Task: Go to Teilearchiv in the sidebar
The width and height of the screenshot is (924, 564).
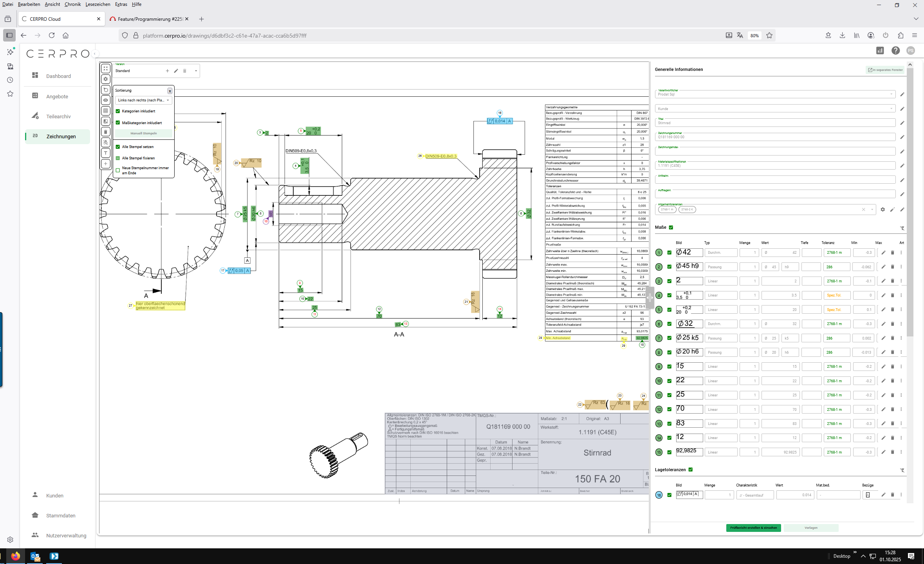Action: [x=58, y=116]
